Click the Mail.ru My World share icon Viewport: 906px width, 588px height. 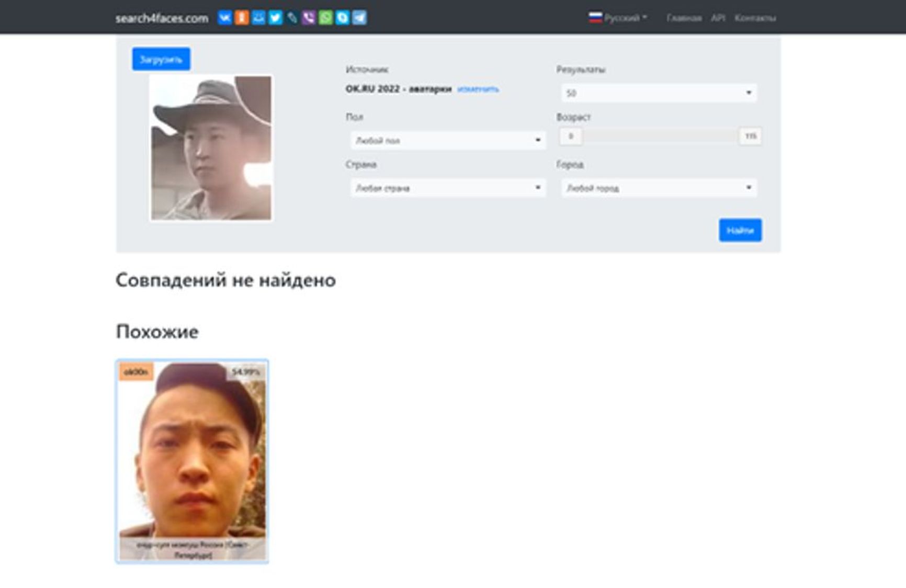point(258,18)
